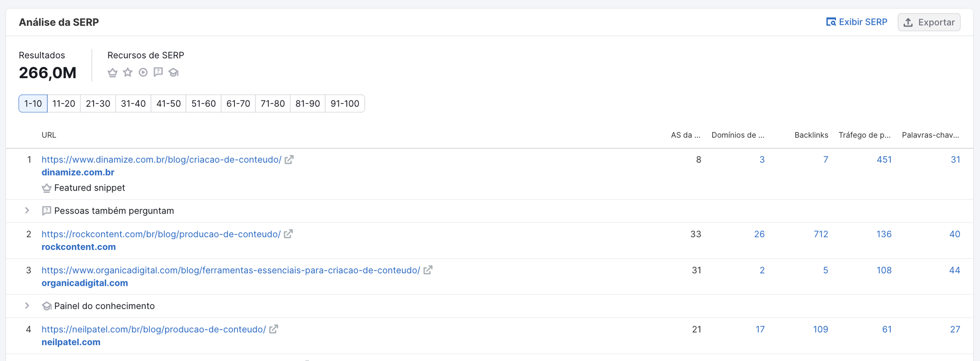Switch to the 91-100 results tab
This screenshot has width=980, height=361.
tap(345, 103)
